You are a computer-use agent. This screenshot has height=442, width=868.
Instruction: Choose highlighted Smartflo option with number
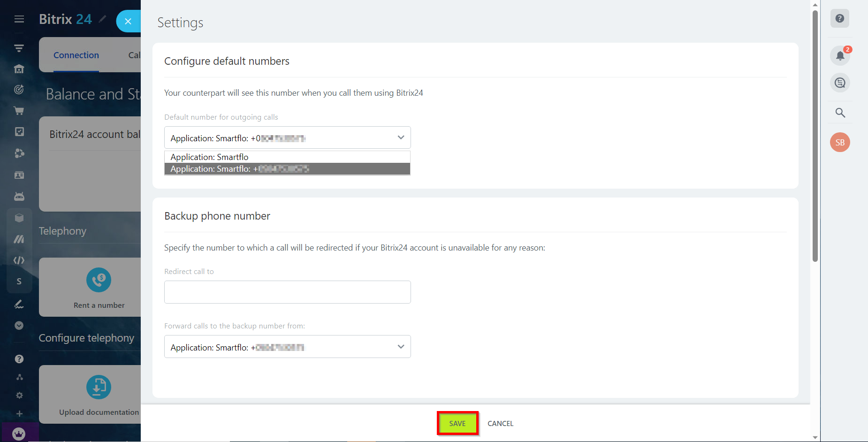click(287, 169)
